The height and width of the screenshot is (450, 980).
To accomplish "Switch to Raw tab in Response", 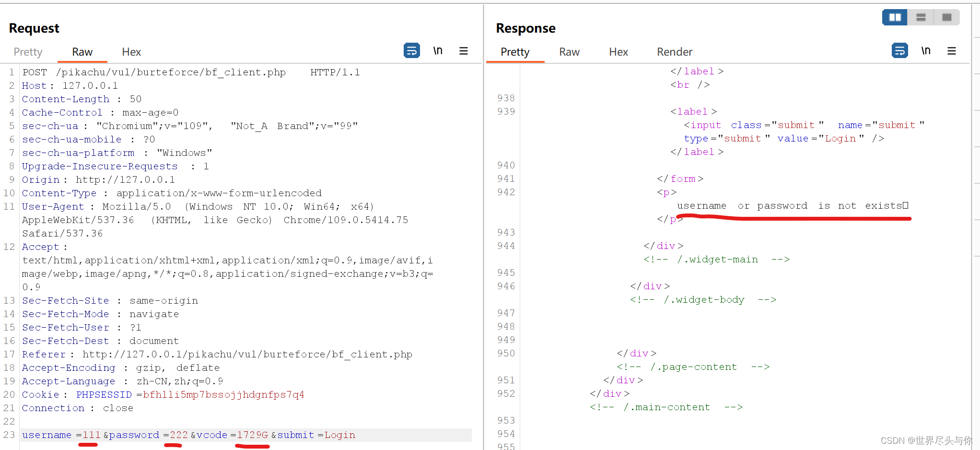I will point(570,52).
